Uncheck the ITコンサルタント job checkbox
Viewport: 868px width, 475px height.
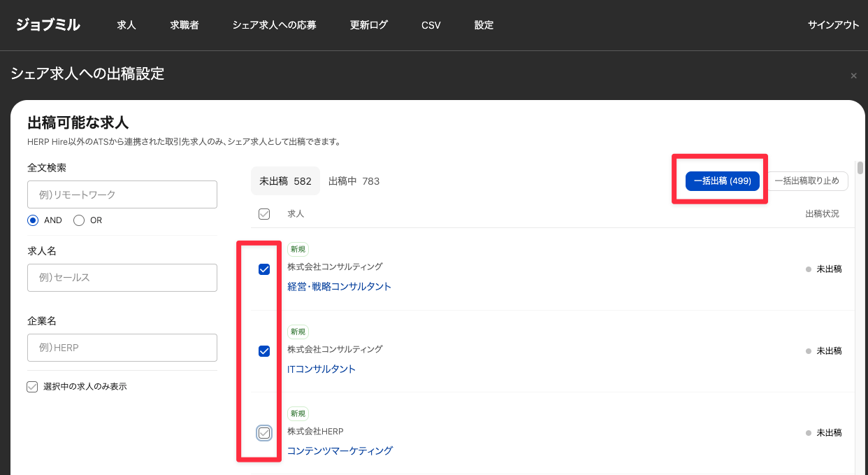pos(264,351)
